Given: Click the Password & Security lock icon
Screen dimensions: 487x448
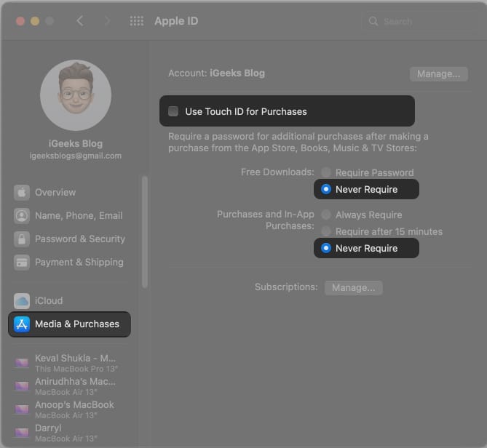Looking at the screenshot, I should pyautogui.click(x=22, y=239).
